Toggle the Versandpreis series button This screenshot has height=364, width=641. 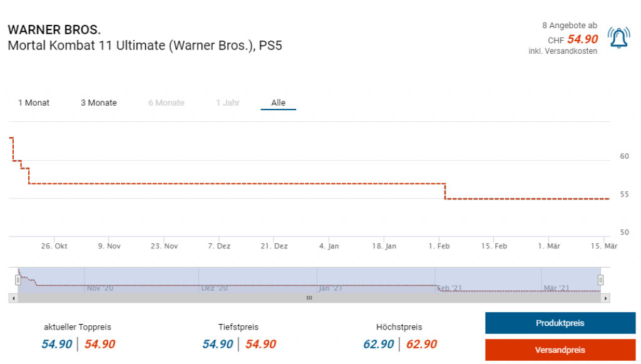(560, 350)
